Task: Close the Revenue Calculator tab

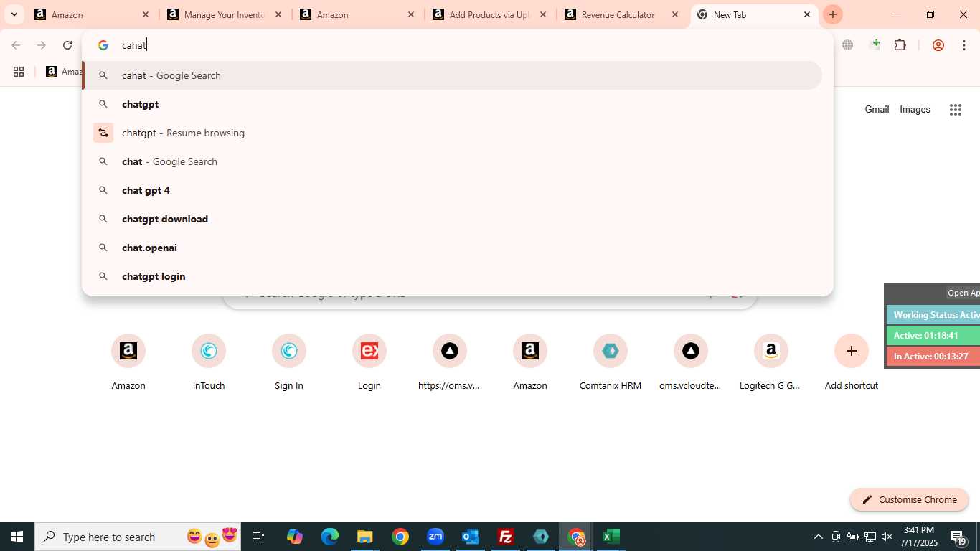Action: coord(675,14)
